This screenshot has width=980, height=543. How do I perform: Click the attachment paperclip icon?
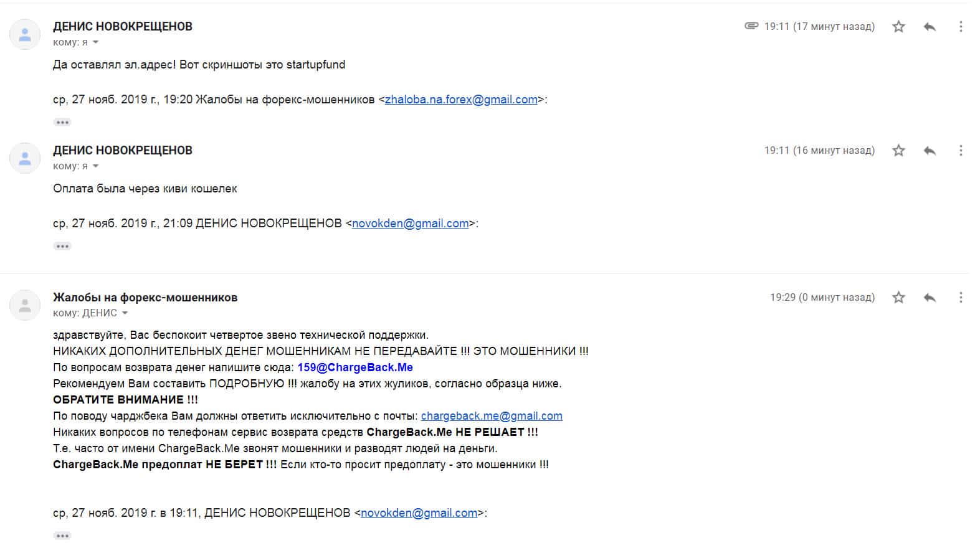click(x=751, y=26)
